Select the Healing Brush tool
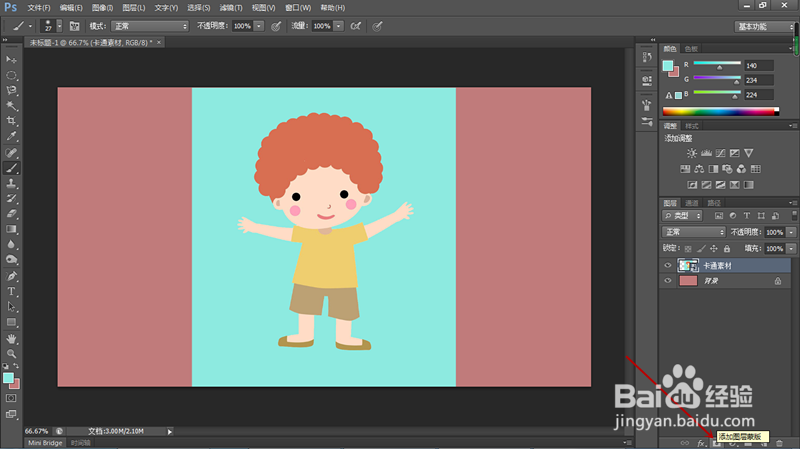Screen dimensions: 800x449 (x=11, y=153)
